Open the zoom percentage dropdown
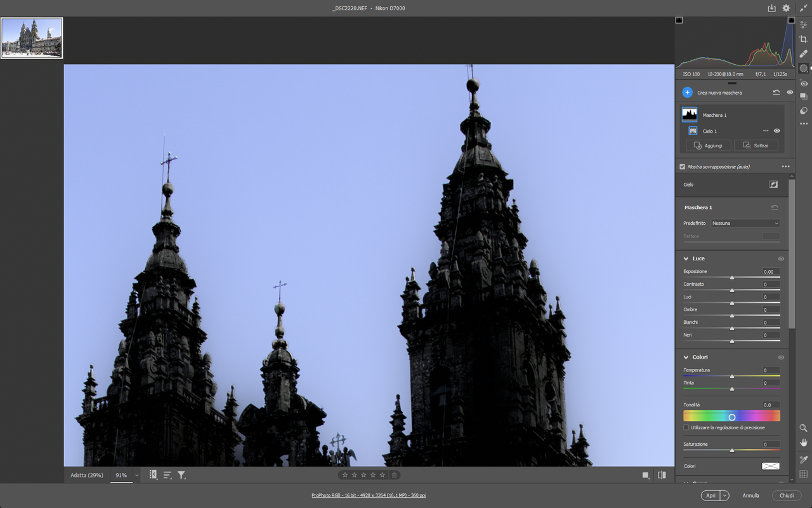812x508 pixels. (136, 476)
